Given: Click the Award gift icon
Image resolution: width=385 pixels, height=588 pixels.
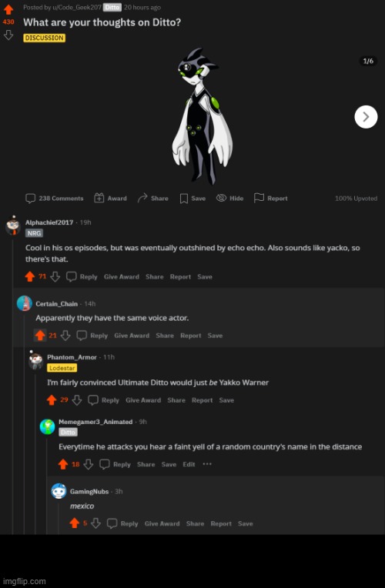Looking at the screenshot, I should [x=99, y=198].
